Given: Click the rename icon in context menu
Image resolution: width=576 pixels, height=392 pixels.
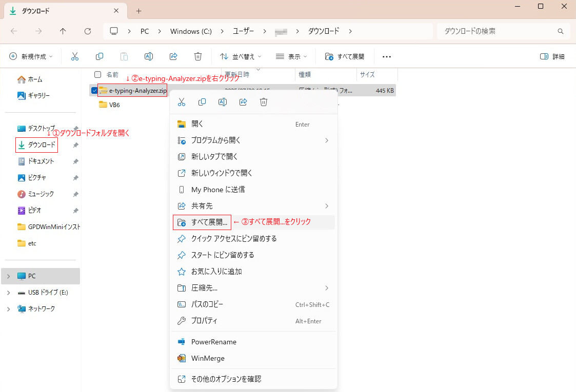Looking at the screenshot, I should (x=223, y=102).
